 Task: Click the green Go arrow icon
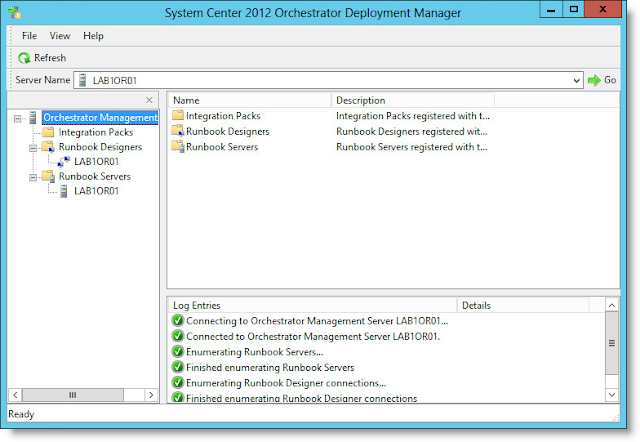594,80
